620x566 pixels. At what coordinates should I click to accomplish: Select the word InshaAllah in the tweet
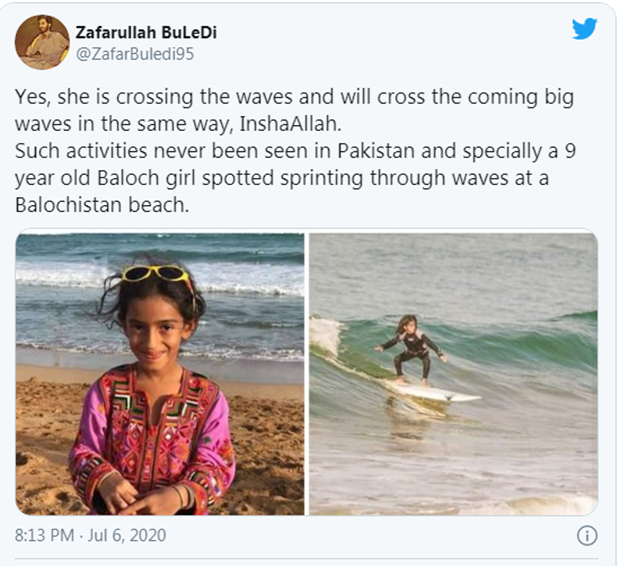[x=290, y=123]
